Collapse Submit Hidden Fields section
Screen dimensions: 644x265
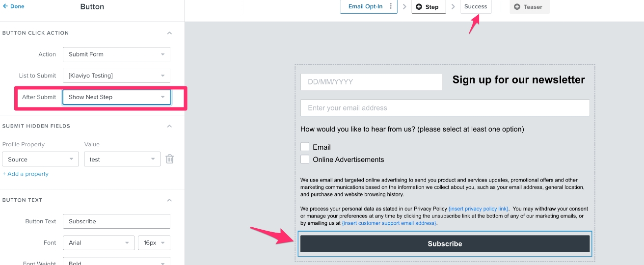click(x=169, y=126)
